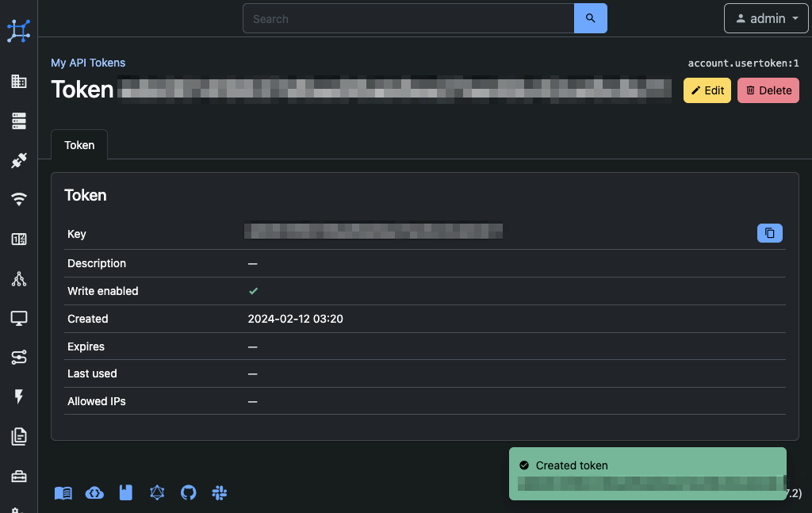Expand the admin user dropdown
812x513 pixels.
click(766, 18)
